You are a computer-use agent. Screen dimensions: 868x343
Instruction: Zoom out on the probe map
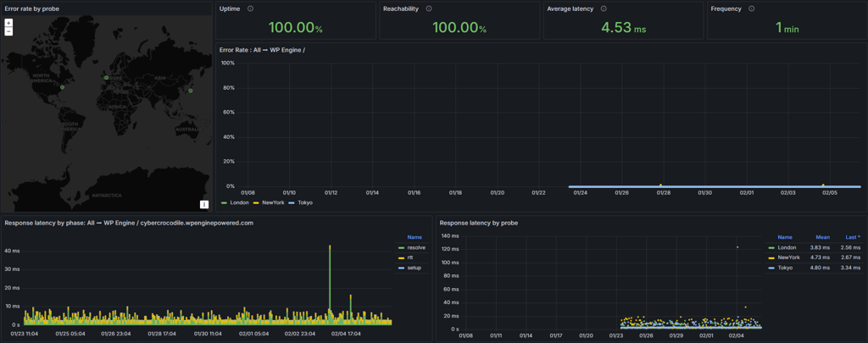(x=8, y=31)
